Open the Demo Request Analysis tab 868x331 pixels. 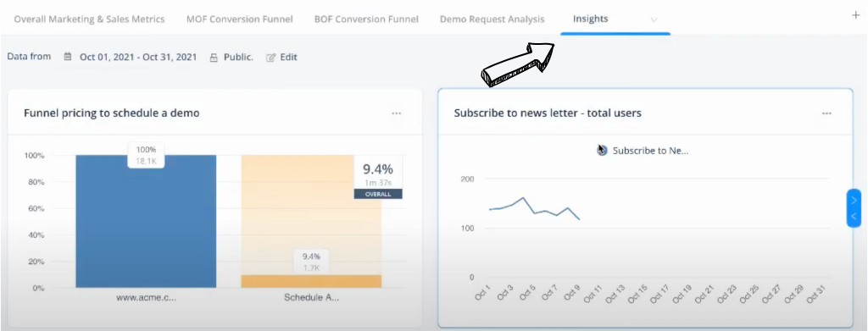pos(492,19)
